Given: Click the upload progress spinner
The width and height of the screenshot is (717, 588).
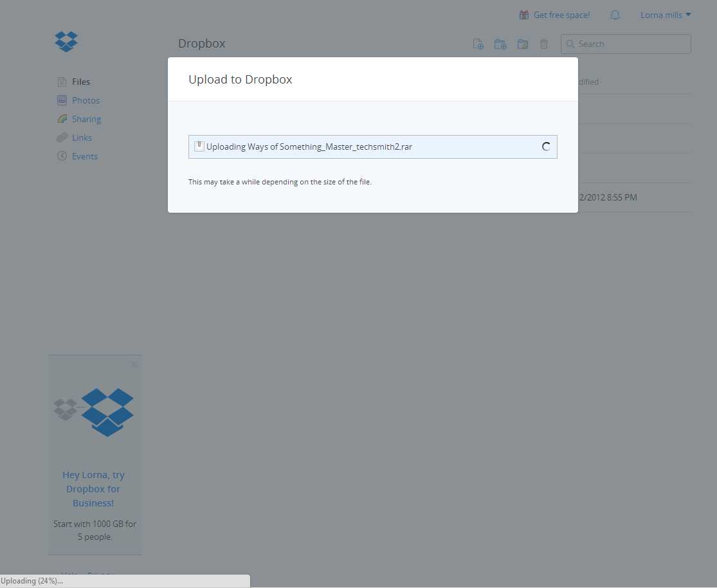Looking at the screenshot, I should (546, 147).
